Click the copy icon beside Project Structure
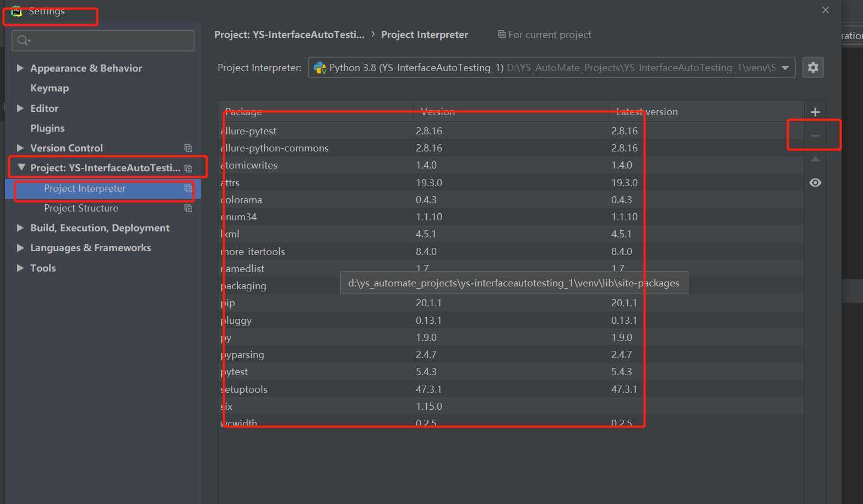Screen dimensions: 863x504 (188, 208)
